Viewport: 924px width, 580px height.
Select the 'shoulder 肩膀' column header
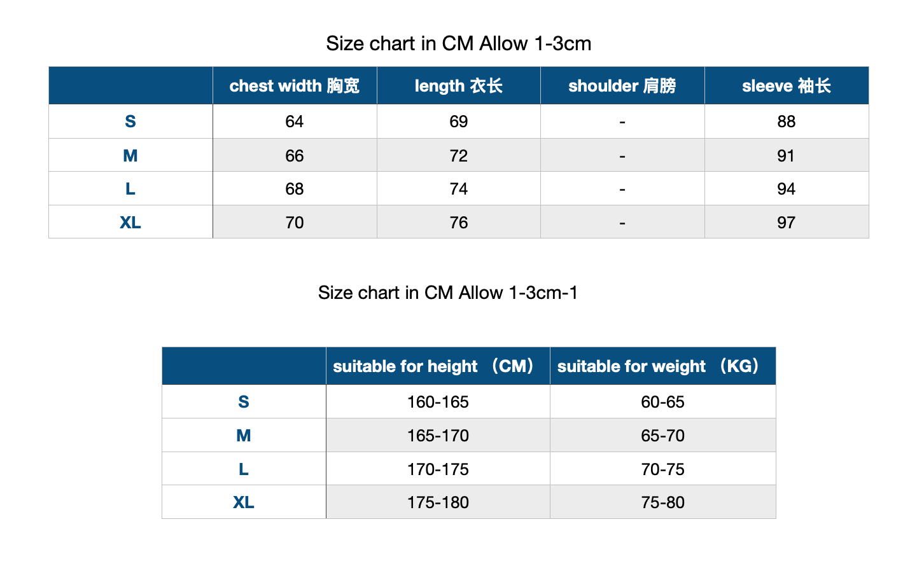(622, 85)
